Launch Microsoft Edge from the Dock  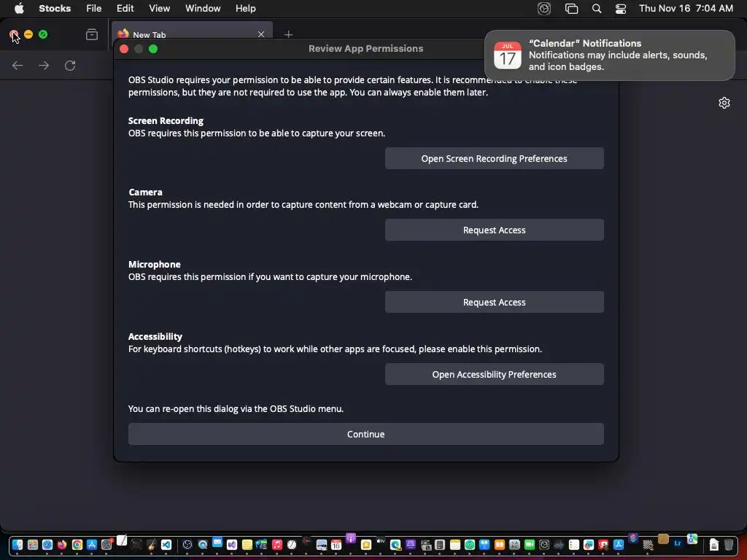point(395,545)
